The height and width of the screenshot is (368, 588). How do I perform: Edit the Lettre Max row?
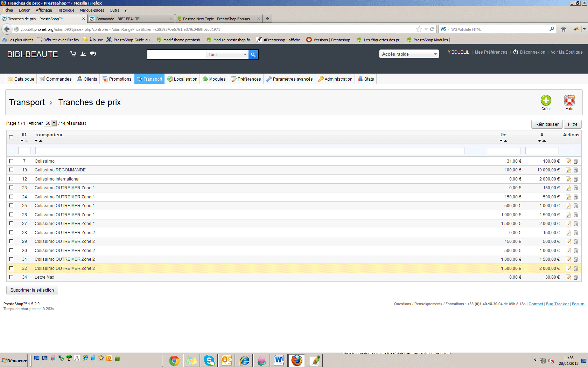coord(569,277)
